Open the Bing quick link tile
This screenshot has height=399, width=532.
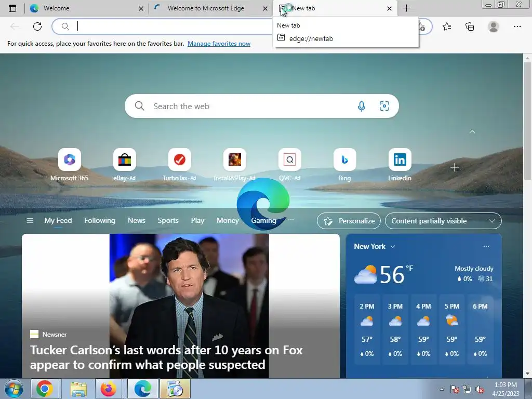[345, 165]
